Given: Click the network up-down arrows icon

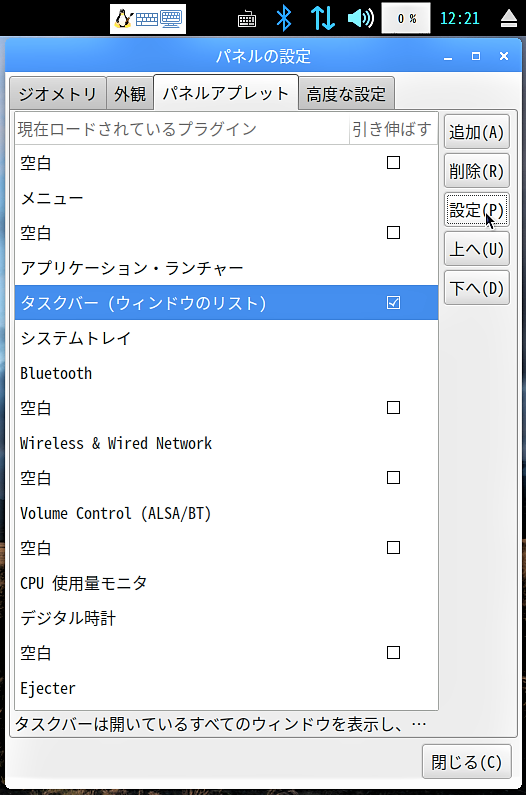Looking at the screenshot, I should (x=323, y=18).
